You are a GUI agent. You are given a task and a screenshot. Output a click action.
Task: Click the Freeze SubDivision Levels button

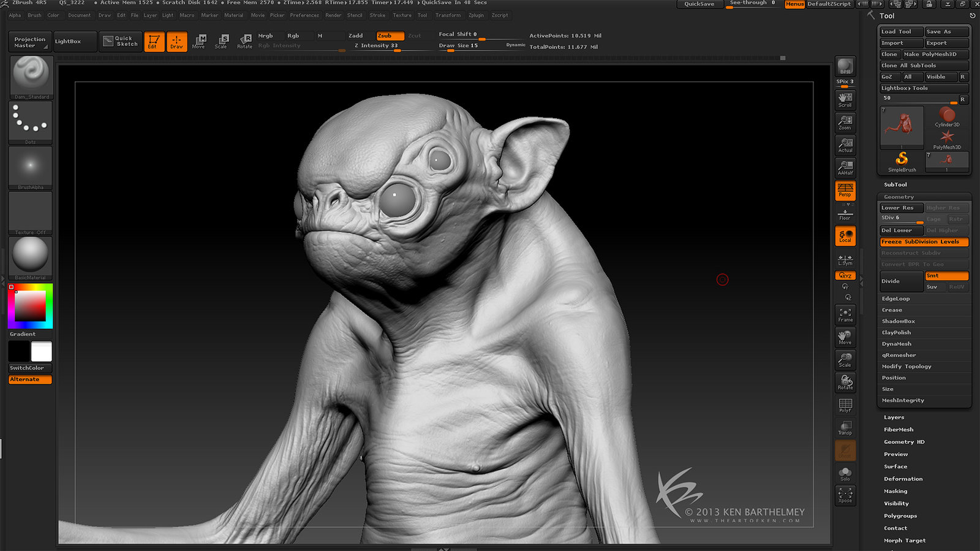924,241
